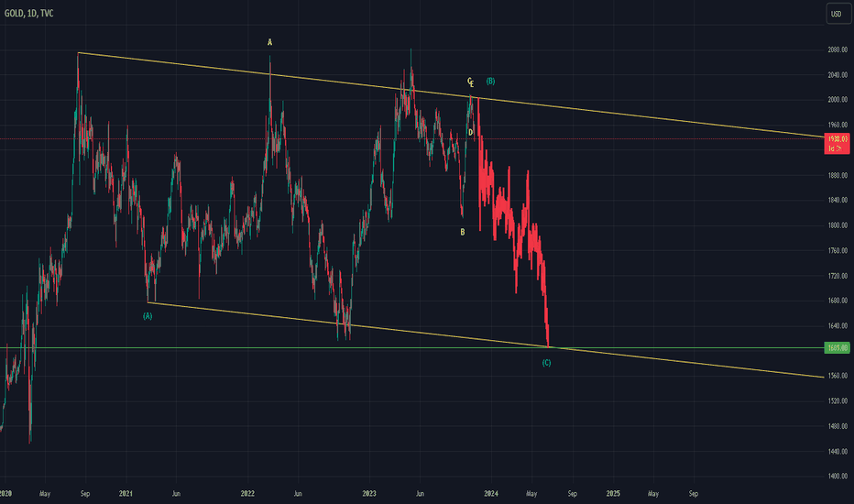Click the 1720.00 price axis label
Viewport: 854px width, 504px height.
(838, 276)
